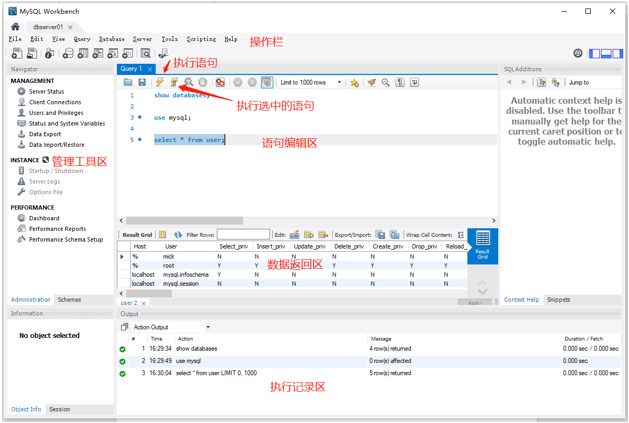The image size is (629, 423).
Task: Toggle wrap cell content icon
Action: [461, 235]
